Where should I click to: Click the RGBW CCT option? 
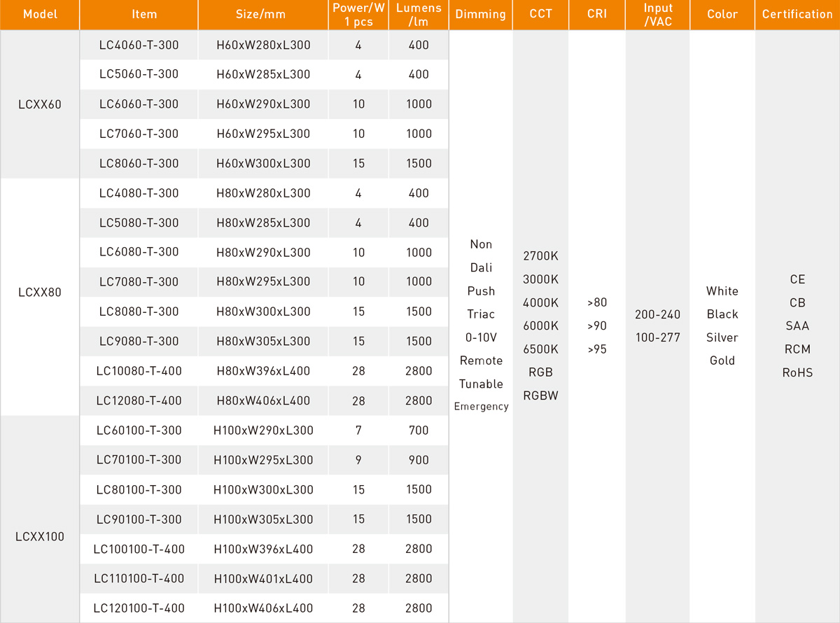point(540,395)
